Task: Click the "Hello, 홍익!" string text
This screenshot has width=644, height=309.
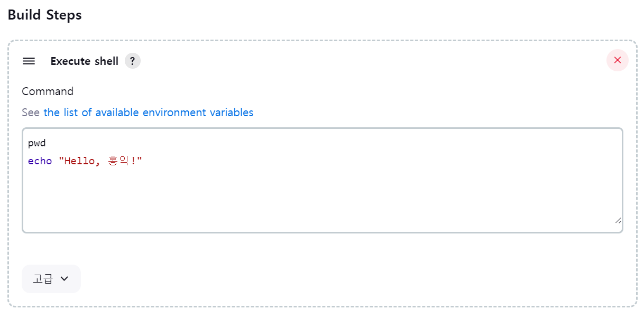Action: [100, 161]
